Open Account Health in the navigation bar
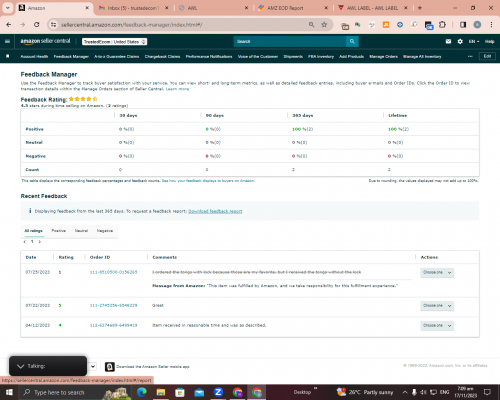The image size is (500, 400). click(34, 56)
